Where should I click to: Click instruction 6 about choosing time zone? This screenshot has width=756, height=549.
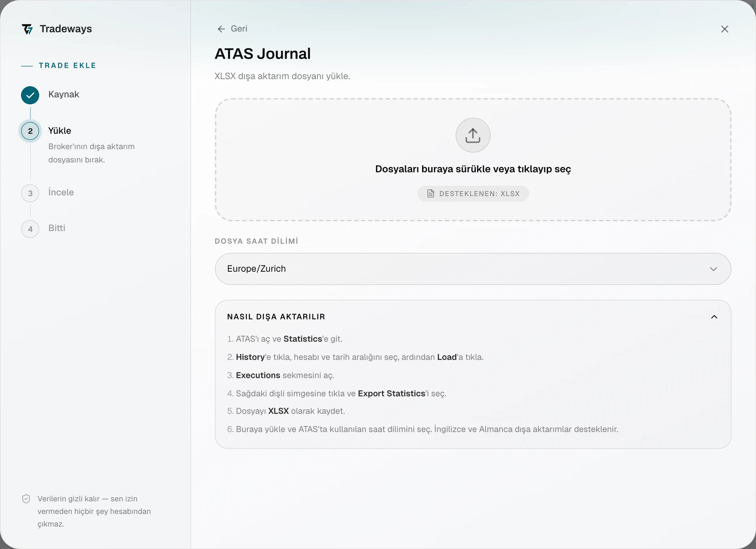pos(422,429)
